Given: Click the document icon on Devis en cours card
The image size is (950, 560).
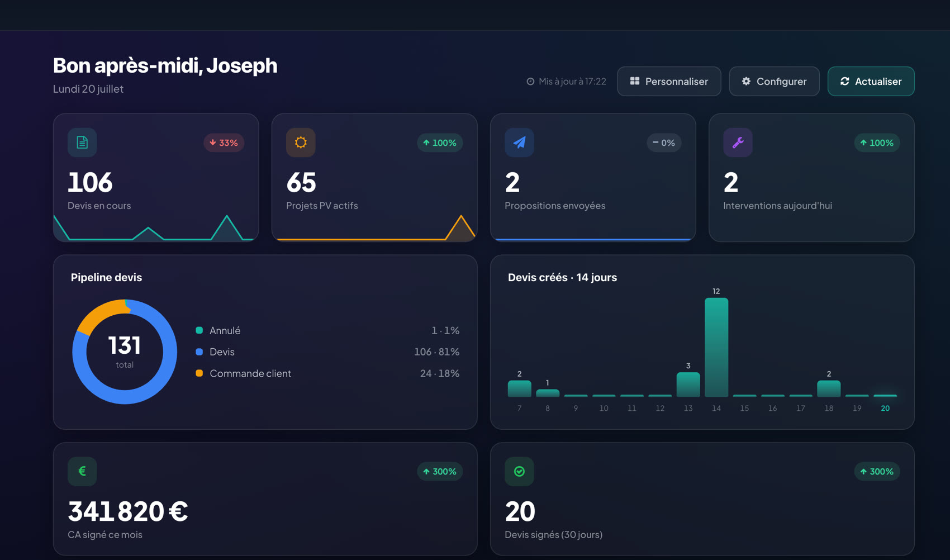Looking at the screenshot, I should (x=82, y=143).
